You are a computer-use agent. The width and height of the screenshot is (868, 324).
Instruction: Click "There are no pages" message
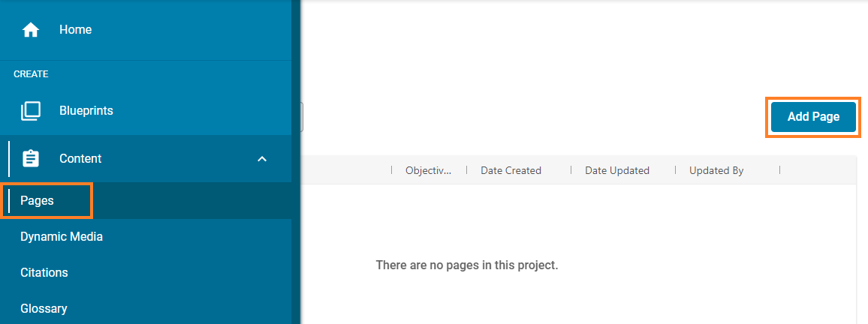466,265
